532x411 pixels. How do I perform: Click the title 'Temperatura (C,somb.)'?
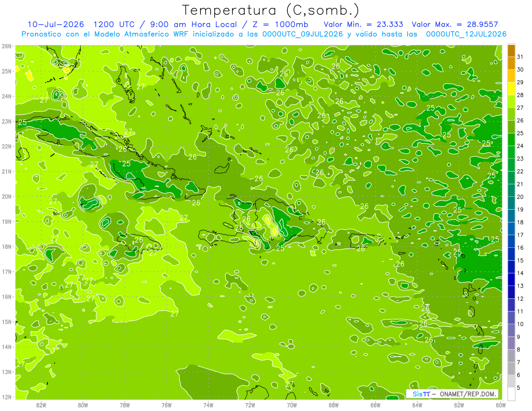pyautogui.click(x=271, y=10)
